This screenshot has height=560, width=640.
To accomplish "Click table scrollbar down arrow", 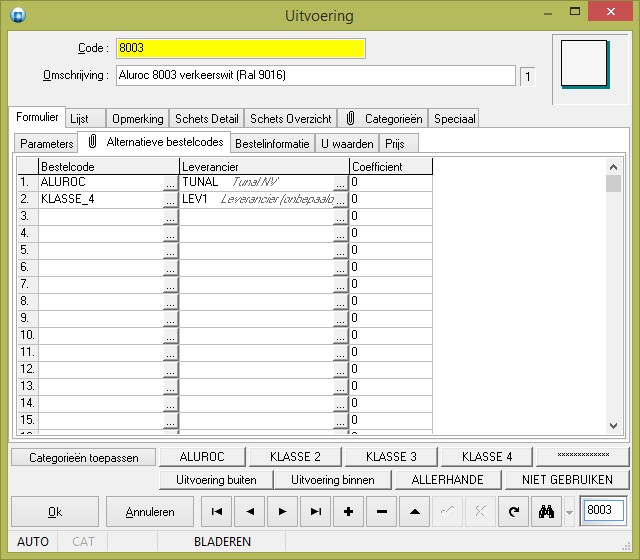I will 613,425.
